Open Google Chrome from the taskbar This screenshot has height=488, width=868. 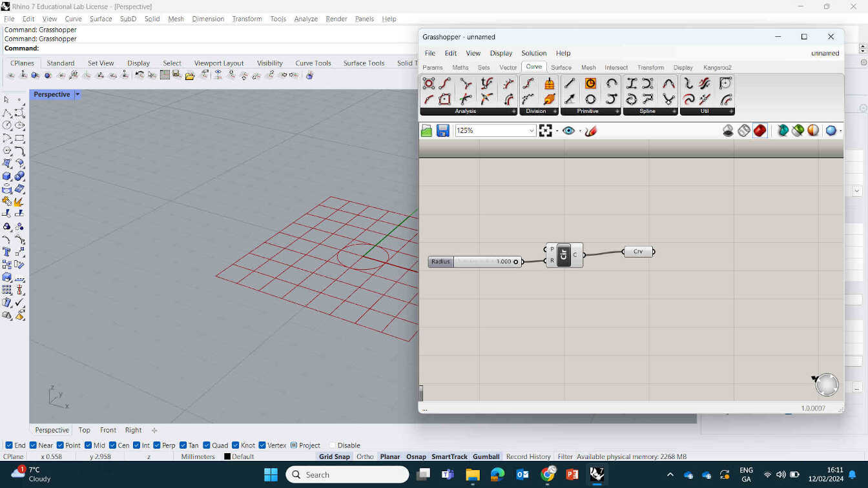tap(548, 474)
